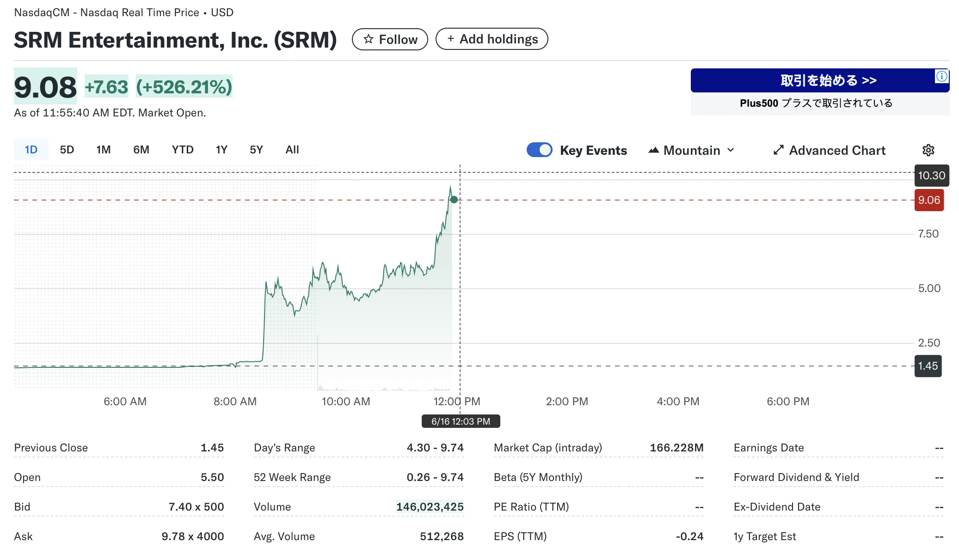Screen dimensions: 959x560
Task: Click the Advanced Chart expand arrow icon
Action: [779, 150]
